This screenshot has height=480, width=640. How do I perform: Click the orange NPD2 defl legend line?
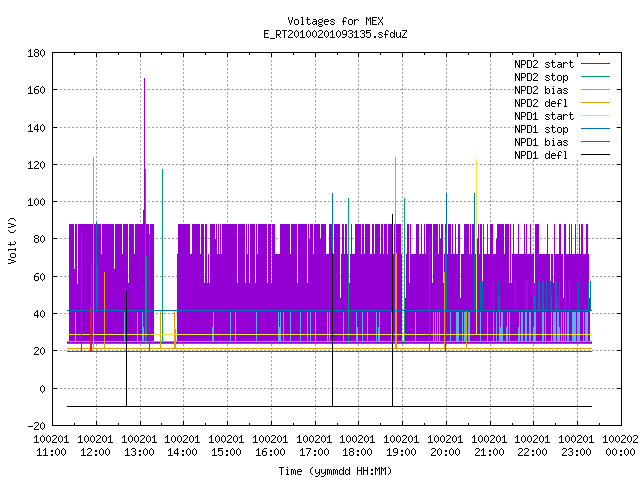tap(595, 103)
